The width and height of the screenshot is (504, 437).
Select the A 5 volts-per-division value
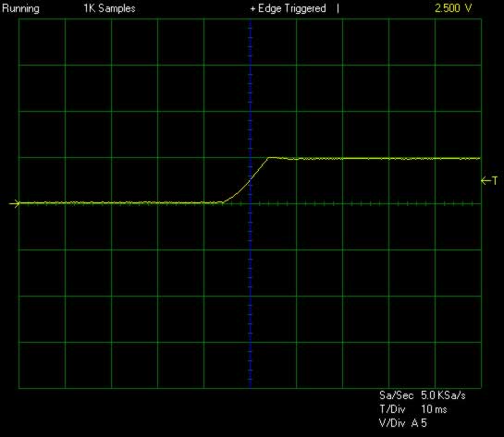(419, 423)
